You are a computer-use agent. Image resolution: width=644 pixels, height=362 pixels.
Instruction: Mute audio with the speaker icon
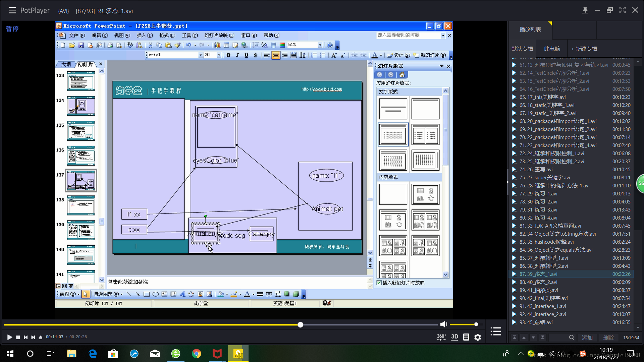tap(444, 324)
